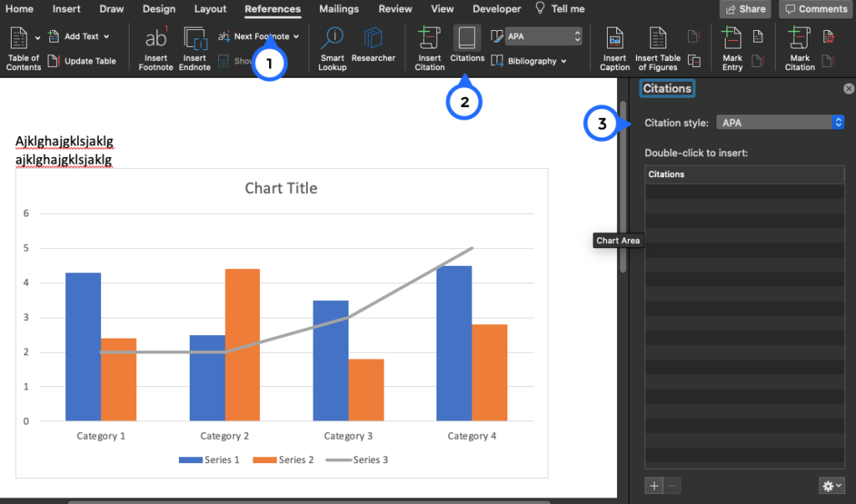Open the Design tab
The height and width of the screenshot is (504, 856).
click(159, 8)
